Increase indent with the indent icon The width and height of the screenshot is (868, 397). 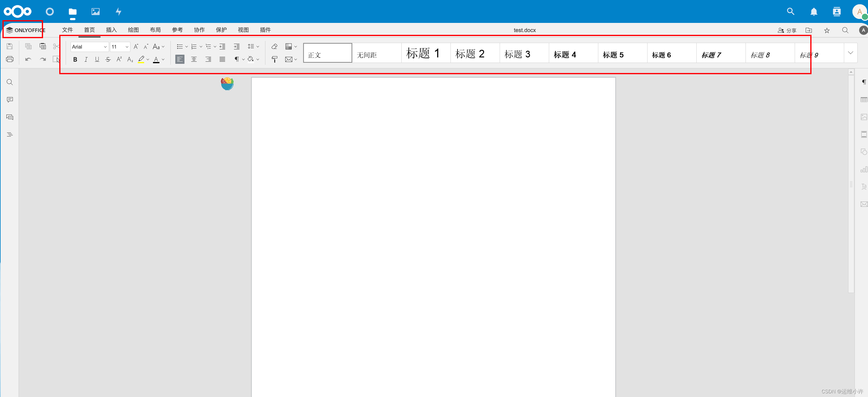point(236,46)
